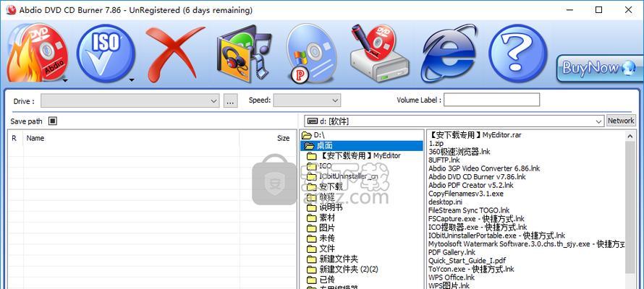
Task: Select ToYcon.exe shortcut file
Action: [x=471, y=269]
